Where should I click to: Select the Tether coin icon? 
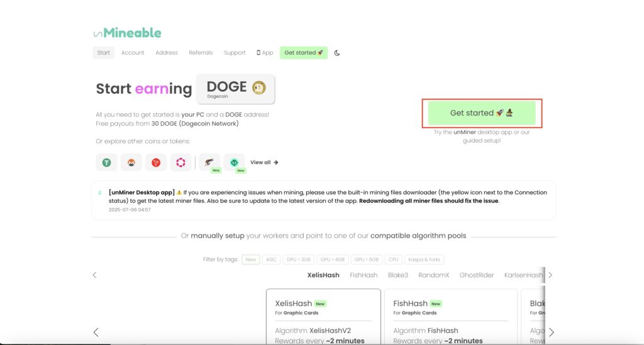coord(106,163)
